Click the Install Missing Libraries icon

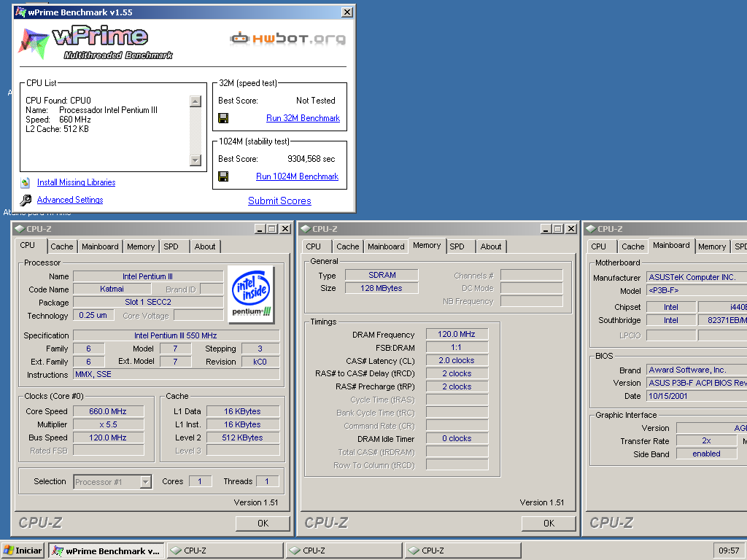[x=26, y=182]
